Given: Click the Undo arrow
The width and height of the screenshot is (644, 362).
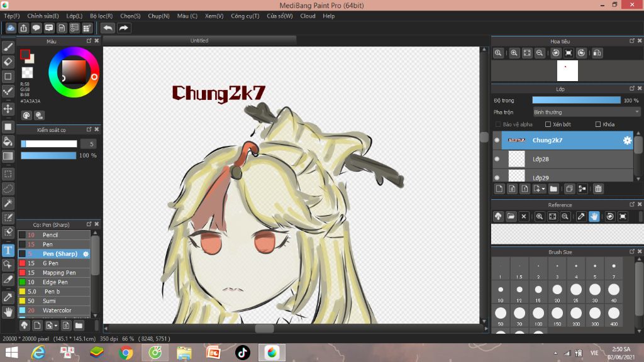Looking at the screenshot, I should [108, 28].
